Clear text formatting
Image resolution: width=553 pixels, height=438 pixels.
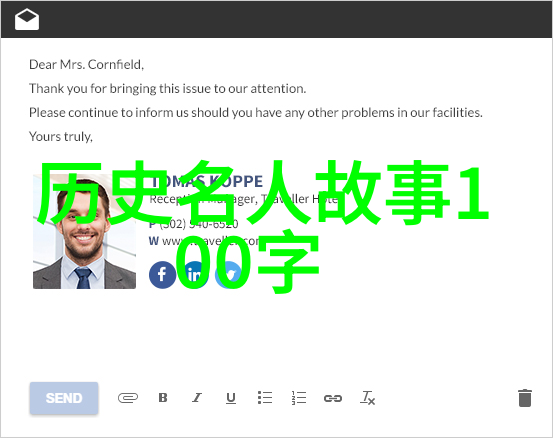367,398
